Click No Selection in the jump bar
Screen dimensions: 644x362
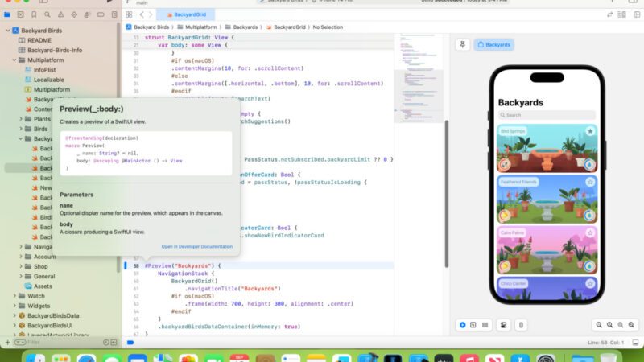[328, 27]
